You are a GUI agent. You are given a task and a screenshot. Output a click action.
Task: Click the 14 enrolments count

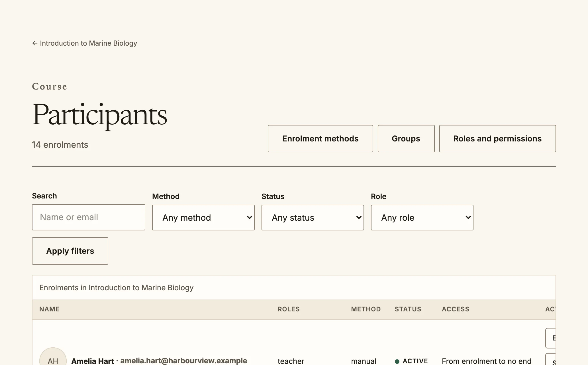tap(60, 145)
